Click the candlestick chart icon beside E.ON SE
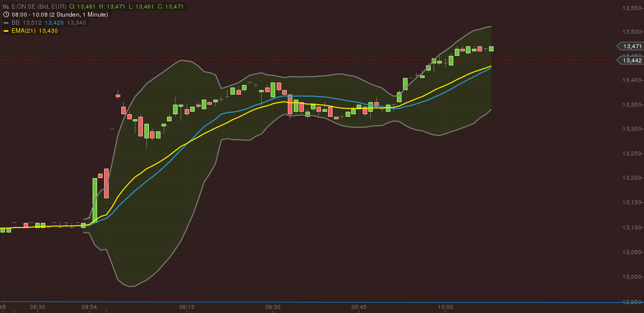Viewport: 644px width, 313px height. 6,7
